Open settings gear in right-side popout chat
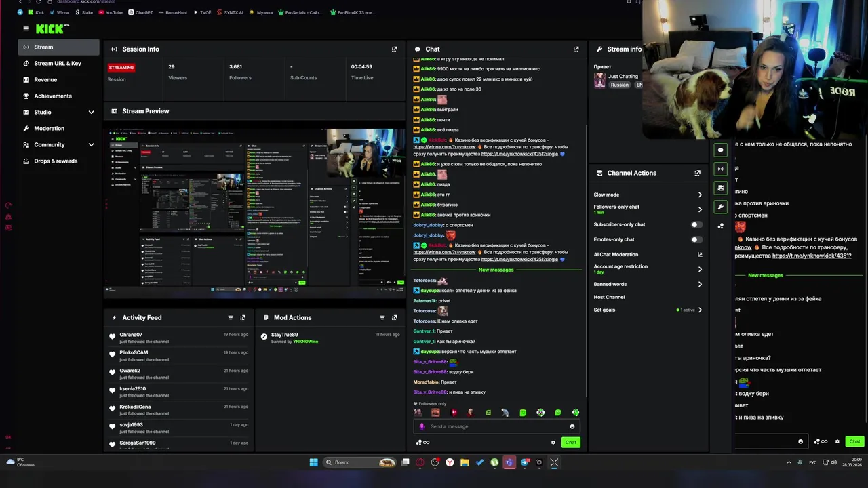The width and height of the screenshot is (868, 488). pyautogui.click(x=837, y=441)
